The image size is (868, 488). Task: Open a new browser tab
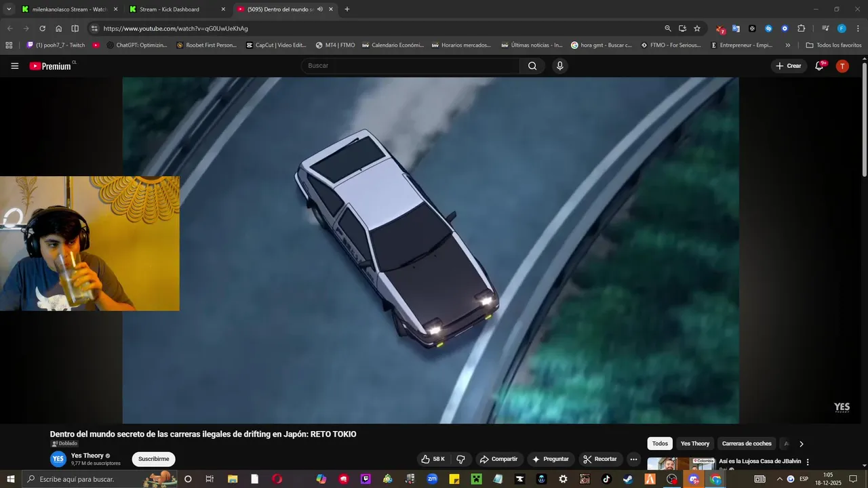[x=347, y=9]
